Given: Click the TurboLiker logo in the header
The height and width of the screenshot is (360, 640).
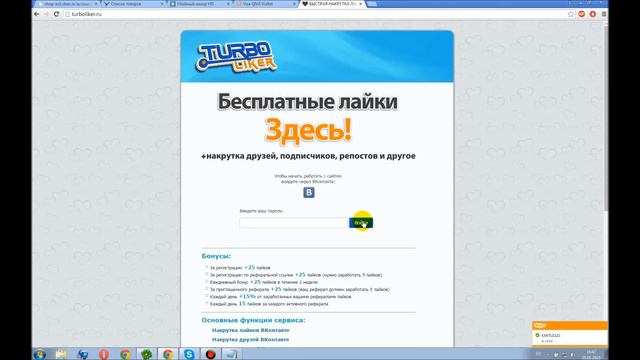Looking at the screenshot, I should click(x=236, y=58).
